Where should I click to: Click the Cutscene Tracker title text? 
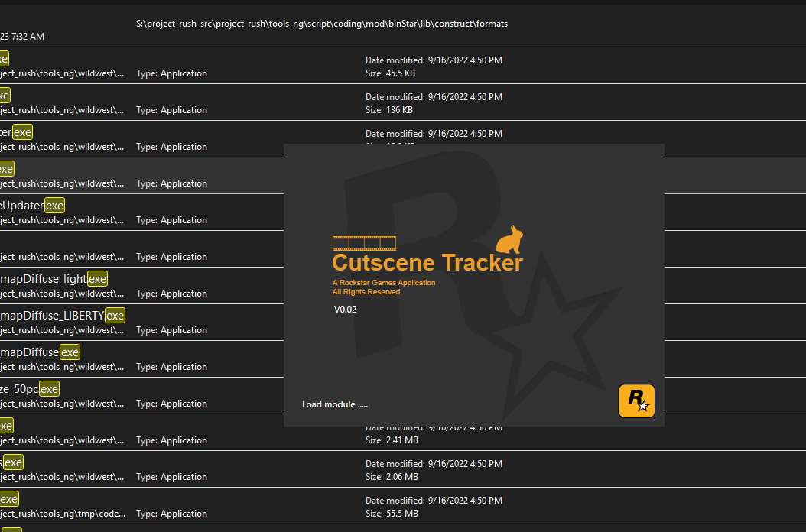(427, 263)
